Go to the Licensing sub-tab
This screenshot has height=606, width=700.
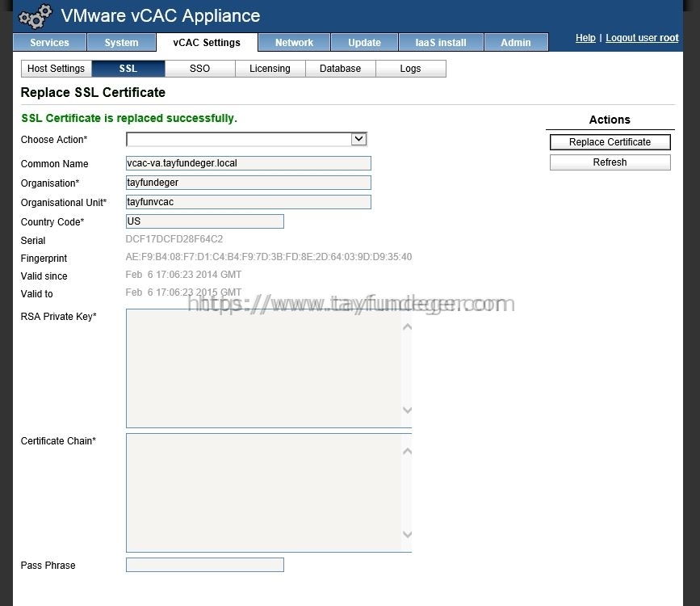pyautogui.click(x=270, y=69)
